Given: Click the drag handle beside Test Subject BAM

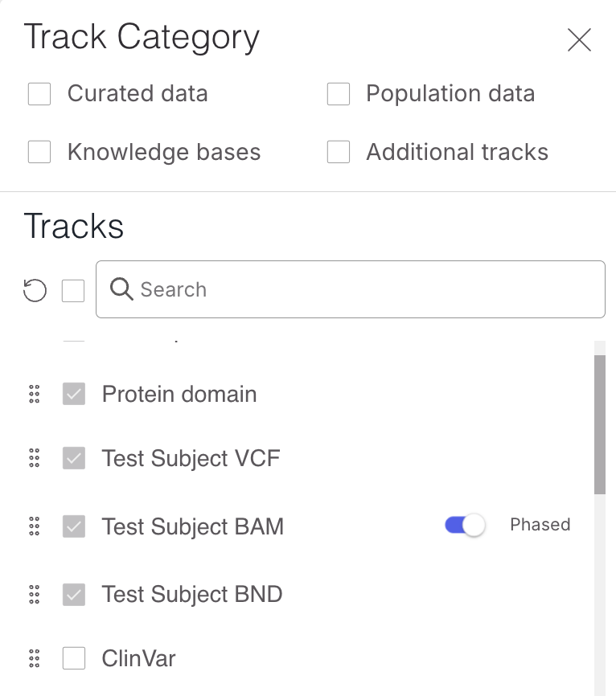Looking at the screenshot, I should tap(34, 526).
